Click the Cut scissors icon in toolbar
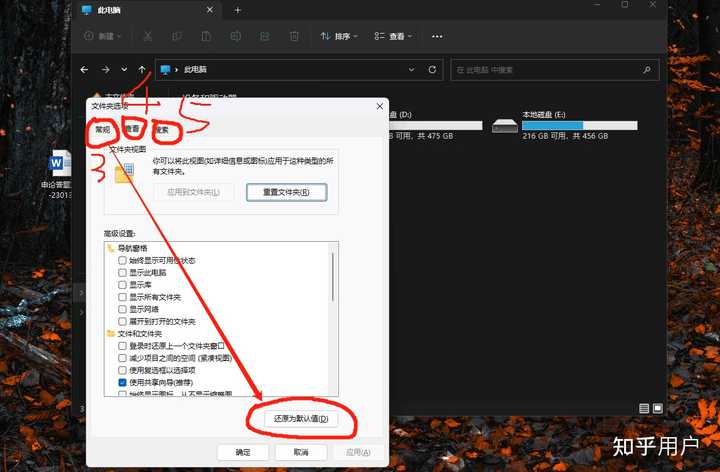The width and height of the screenshot is (720, 472). [147, 36]
